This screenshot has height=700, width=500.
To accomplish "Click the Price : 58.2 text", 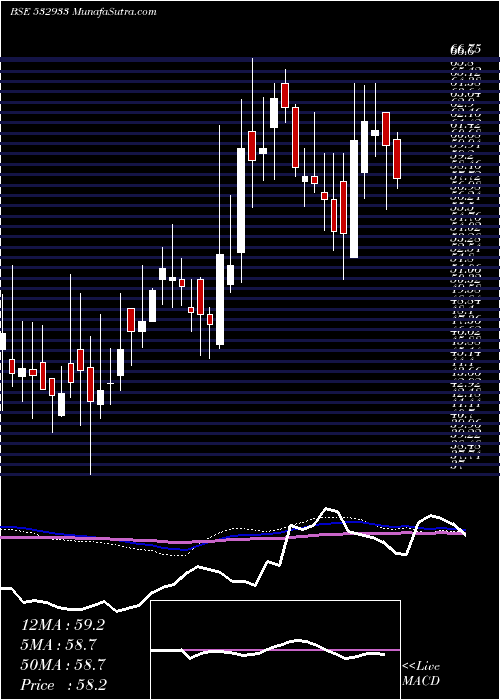I will (63, 685).
